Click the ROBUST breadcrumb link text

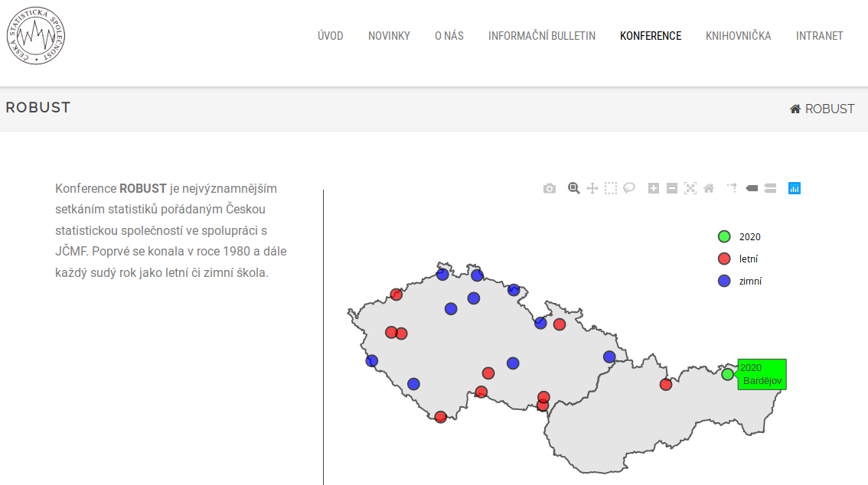point(830,109)
